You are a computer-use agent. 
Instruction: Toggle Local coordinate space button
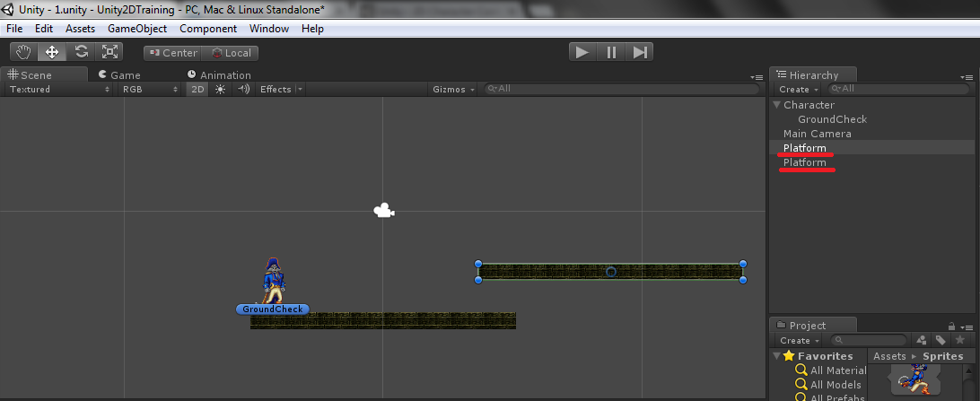coord(231,53)
